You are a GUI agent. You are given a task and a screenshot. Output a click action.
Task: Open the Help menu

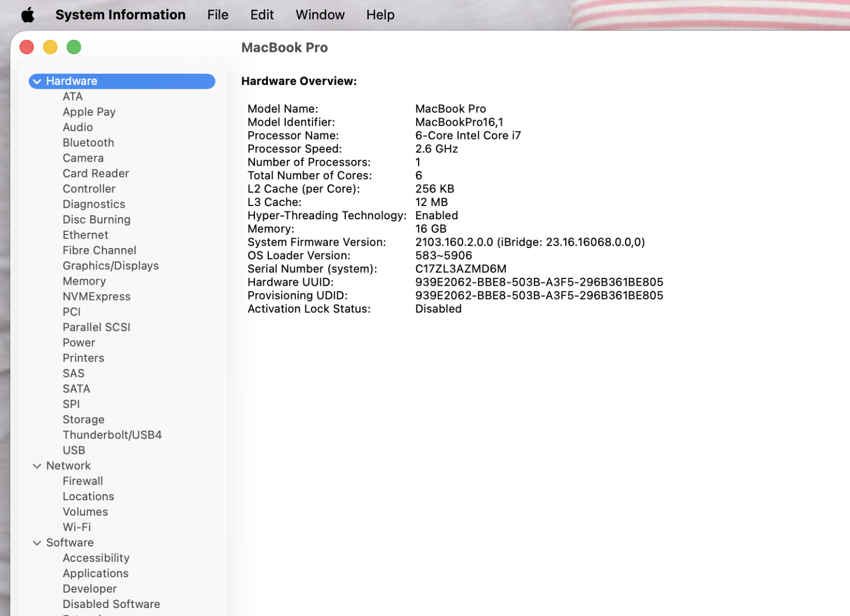pyautogui.click(x=380, y=15)
